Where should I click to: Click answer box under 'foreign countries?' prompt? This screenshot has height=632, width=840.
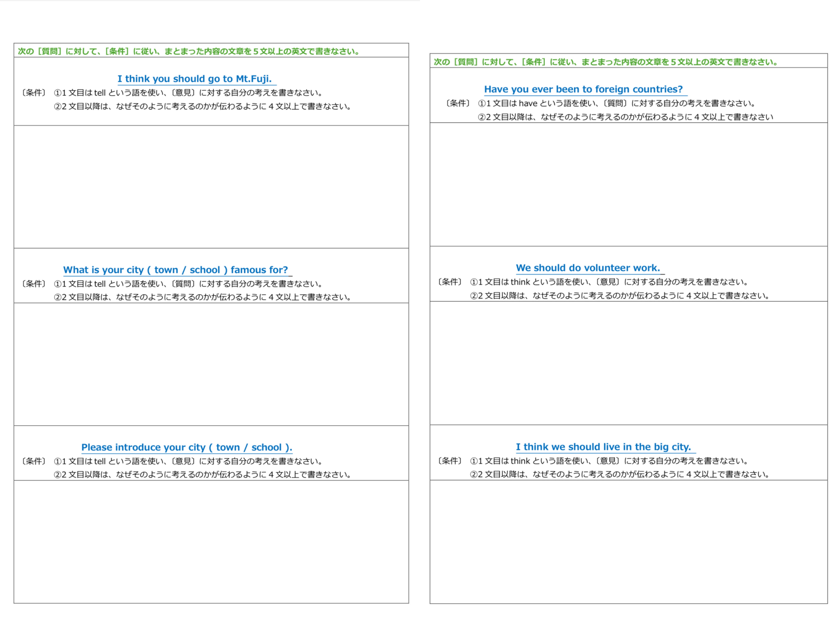628,184
